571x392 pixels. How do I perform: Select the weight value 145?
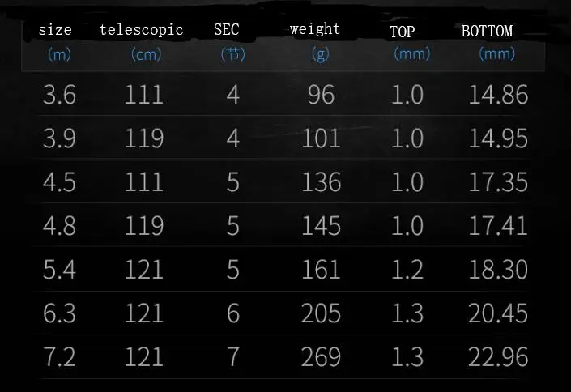(x=321, y=225)
